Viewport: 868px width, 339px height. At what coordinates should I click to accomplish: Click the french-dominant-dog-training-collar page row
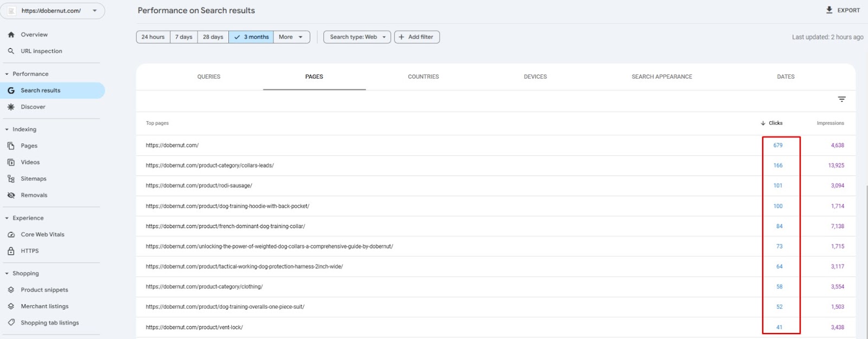pos(496,227)
